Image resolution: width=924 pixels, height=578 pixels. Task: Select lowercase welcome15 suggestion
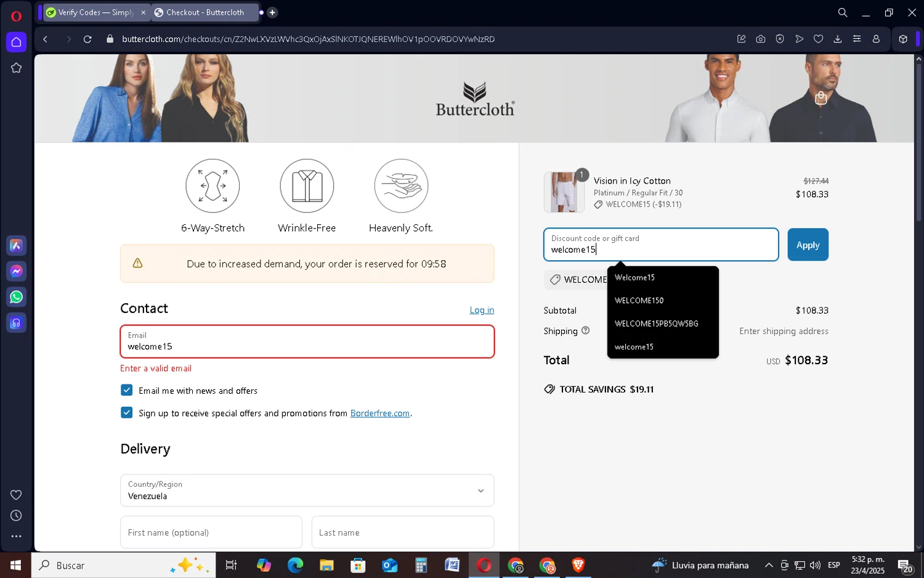click(x=663, y=347)
